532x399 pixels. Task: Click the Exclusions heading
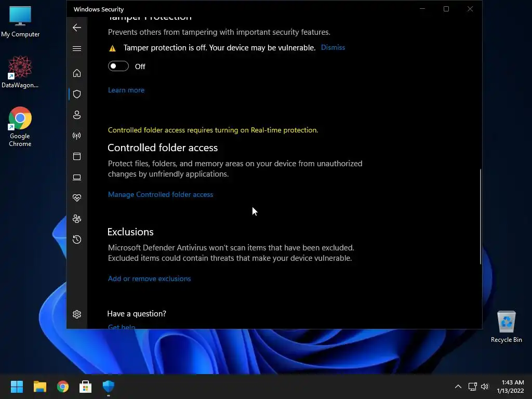(130, 232)
